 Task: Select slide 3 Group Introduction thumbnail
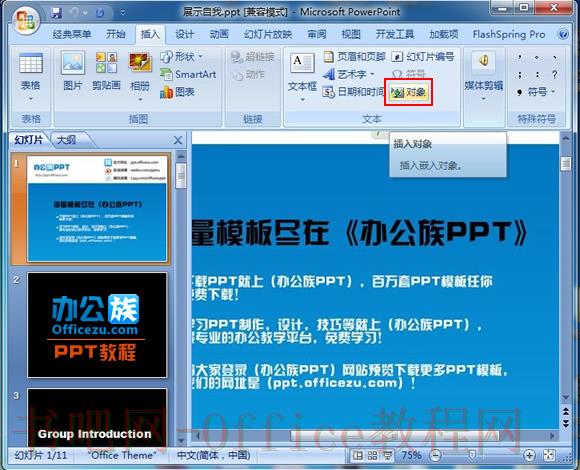(x=97, y=417)
